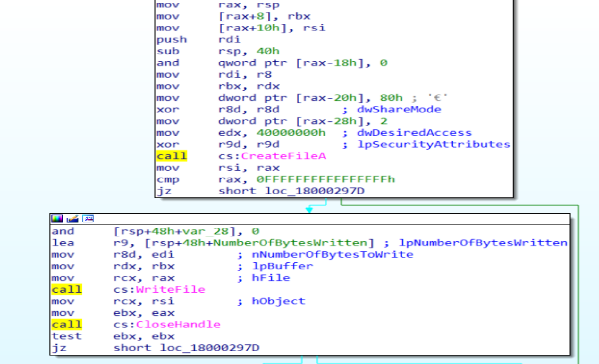Click the group nodes icon
This screenshot has width=599, height=364.
click(x=88, y=219)
